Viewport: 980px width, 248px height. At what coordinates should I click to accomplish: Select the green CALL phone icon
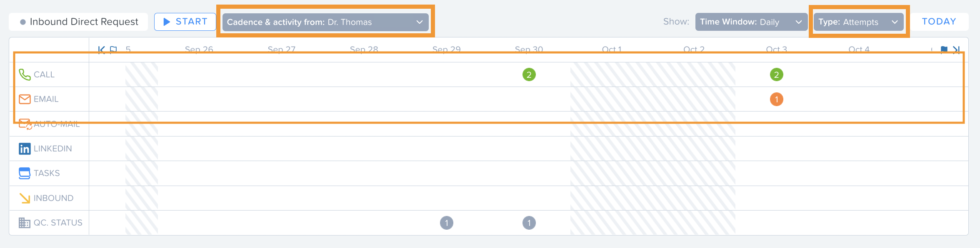click(25, 74)
